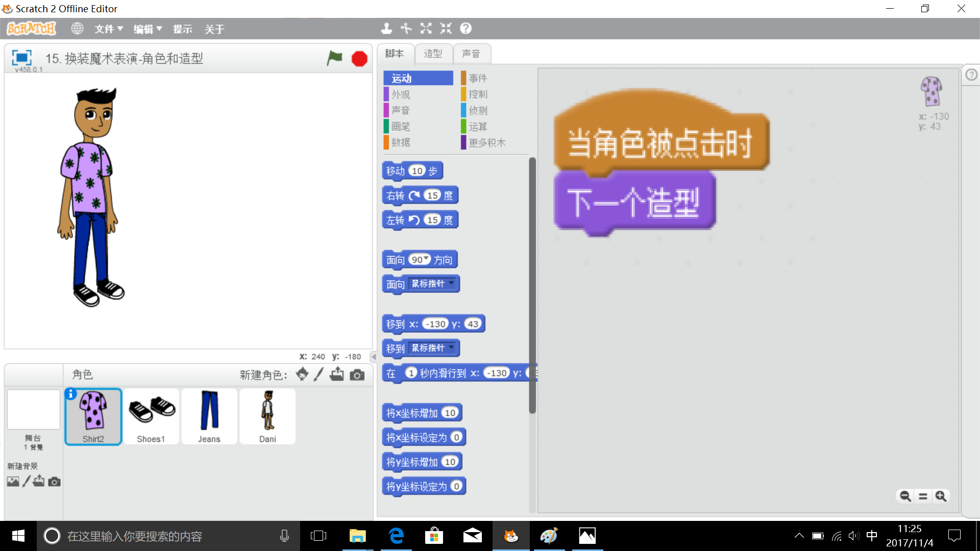Click x value in 移到 x: -130 block
Image resolution: width=980 pixels, height=551 pixels.
coord(435,323)
